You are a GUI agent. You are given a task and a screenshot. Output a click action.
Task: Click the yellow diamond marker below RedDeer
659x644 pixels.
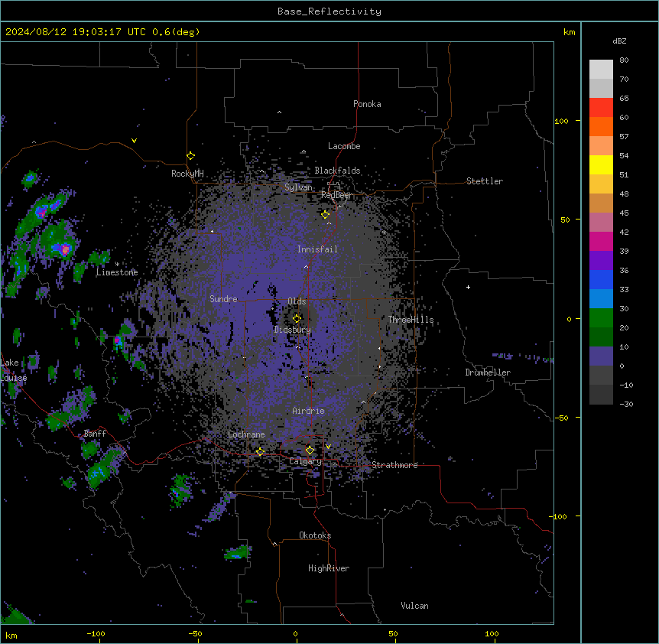point(325,215)
